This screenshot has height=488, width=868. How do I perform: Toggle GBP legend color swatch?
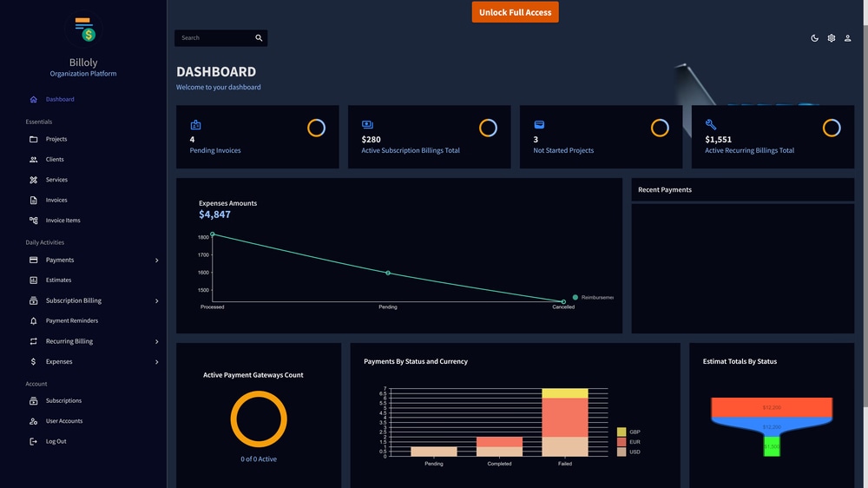click(621, 432)
